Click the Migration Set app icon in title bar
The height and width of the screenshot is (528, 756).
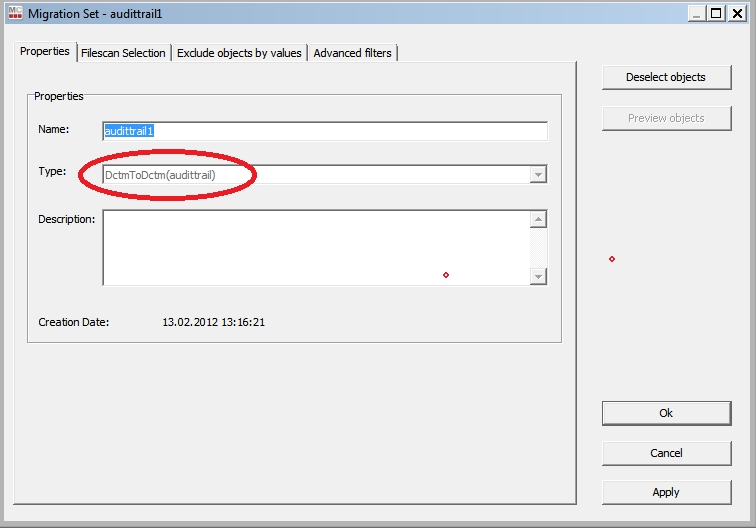[x=13, y=13]
